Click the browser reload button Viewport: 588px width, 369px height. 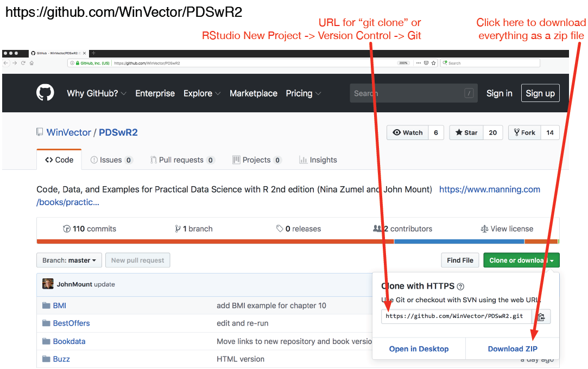[x=23, y=63]
